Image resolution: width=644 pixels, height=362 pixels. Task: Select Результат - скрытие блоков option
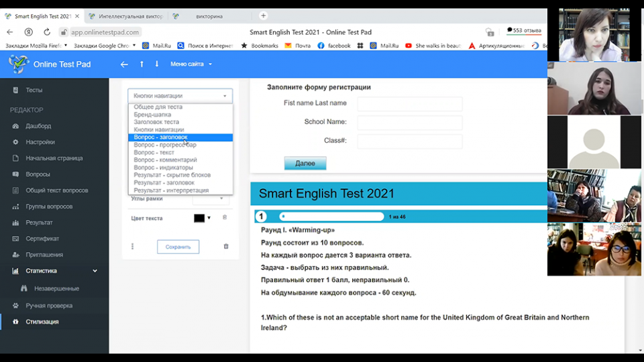click(180, 175)
